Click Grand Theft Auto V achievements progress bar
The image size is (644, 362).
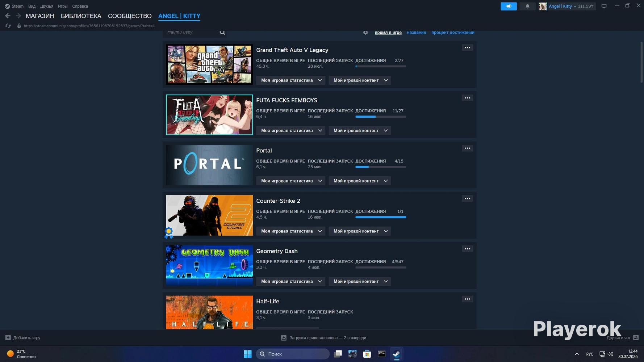(x=381, y=67)
